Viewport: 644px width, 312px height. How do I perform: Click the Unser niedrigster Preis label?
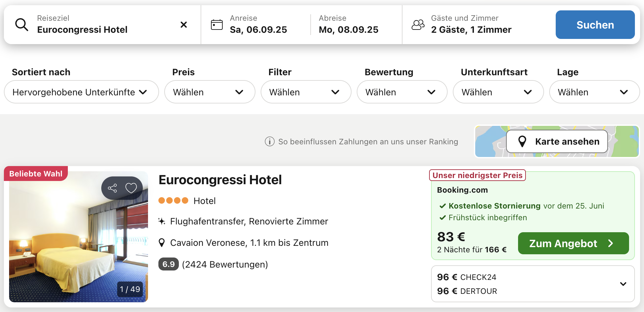point(477,175)
